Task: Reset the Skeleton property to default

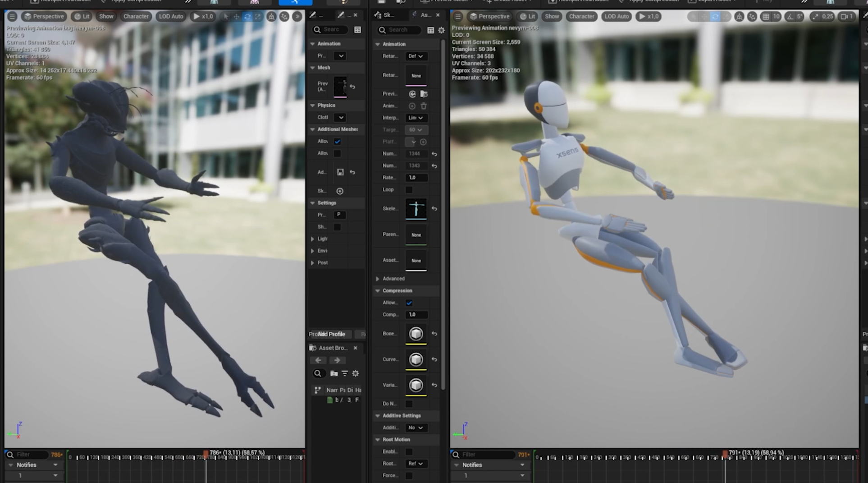Action: pos(434,209)
